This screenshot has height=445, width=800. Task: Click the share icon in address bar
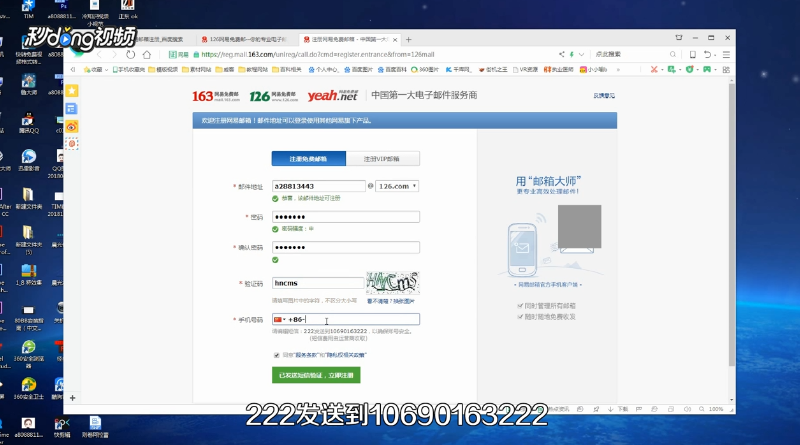[561, 54]
